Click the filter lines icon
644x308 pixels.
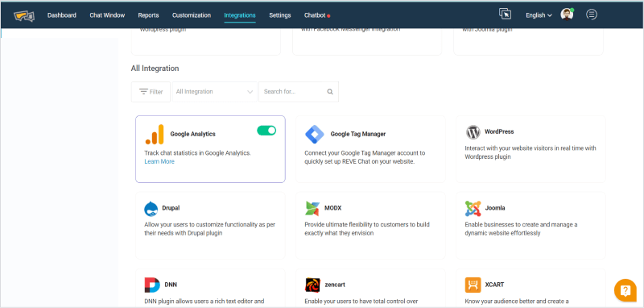[x=143, y=92]
